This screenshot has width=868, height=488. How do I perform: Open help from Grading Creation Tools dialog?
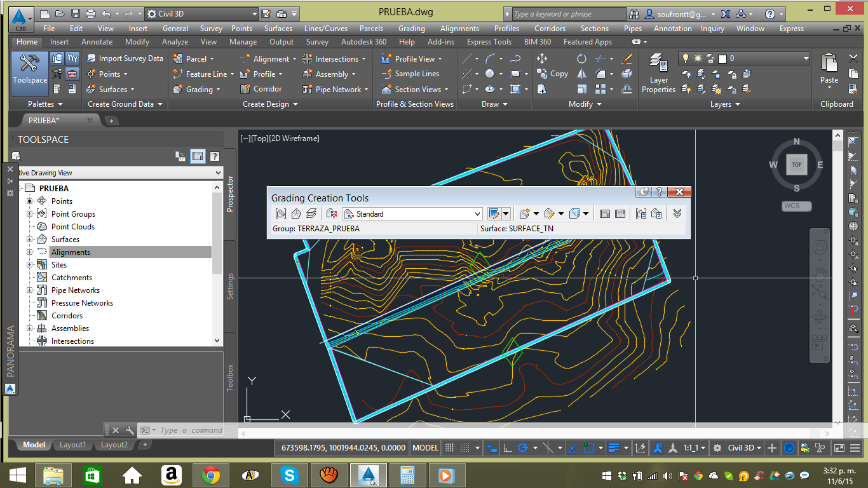(x=658, y=192)
